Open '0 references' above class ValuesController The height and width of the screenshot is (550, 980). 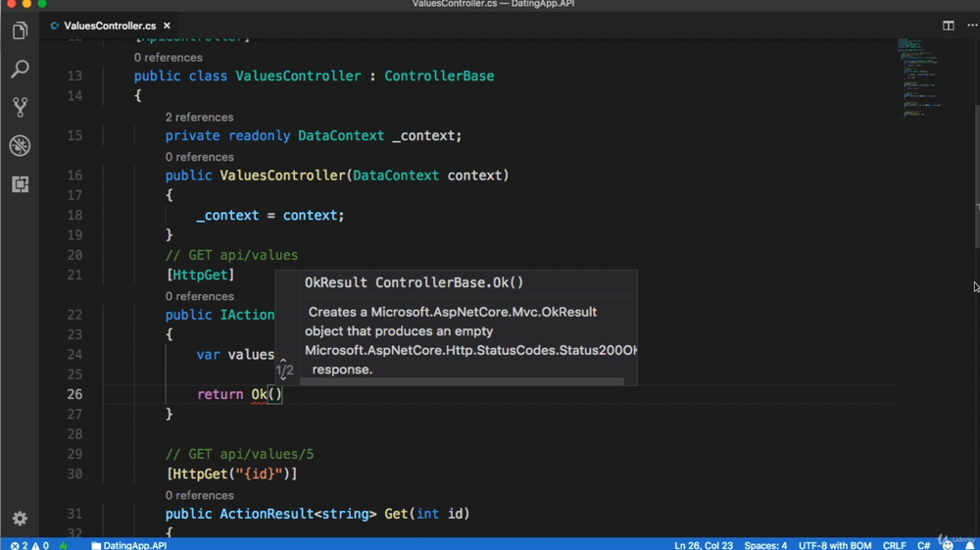[169, 57]
